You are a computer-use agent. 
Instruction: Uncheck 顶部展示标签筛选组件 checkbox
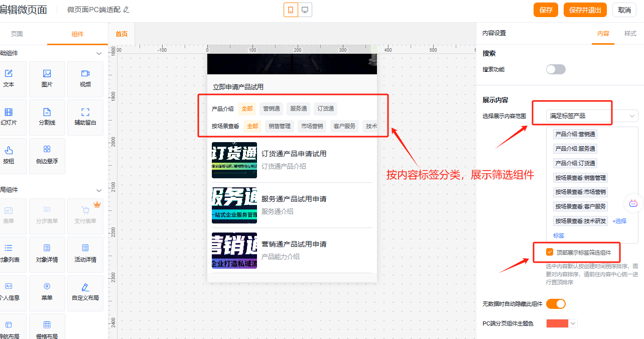pos(550,252)
